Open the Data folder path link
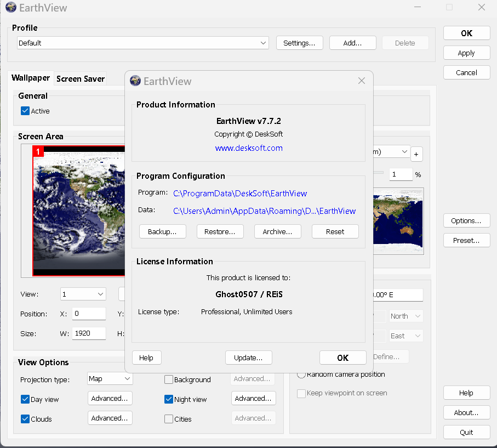 [264, 211]
